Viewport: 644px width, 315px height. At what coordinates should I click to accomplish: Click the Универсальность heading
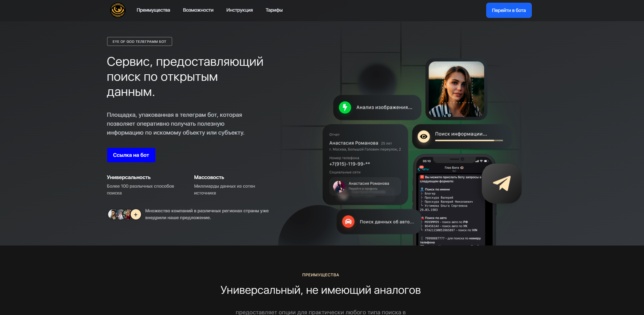(129, 177)
